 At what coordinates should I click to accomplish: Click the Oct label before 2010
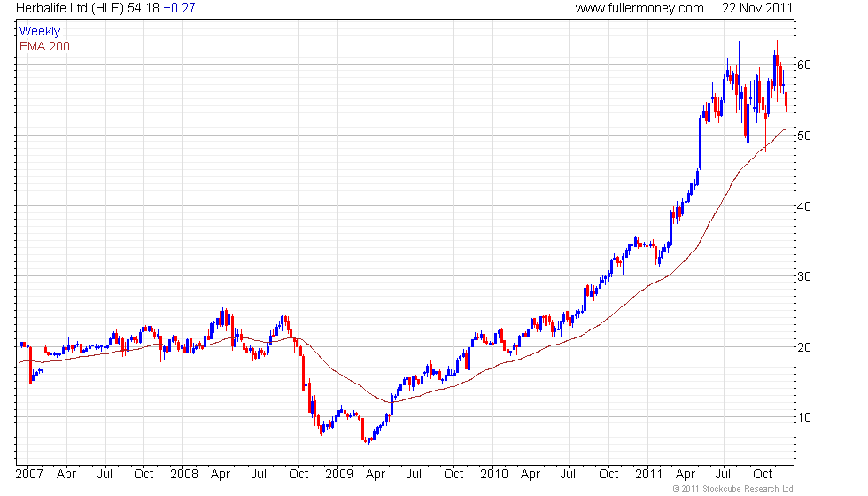453,475
